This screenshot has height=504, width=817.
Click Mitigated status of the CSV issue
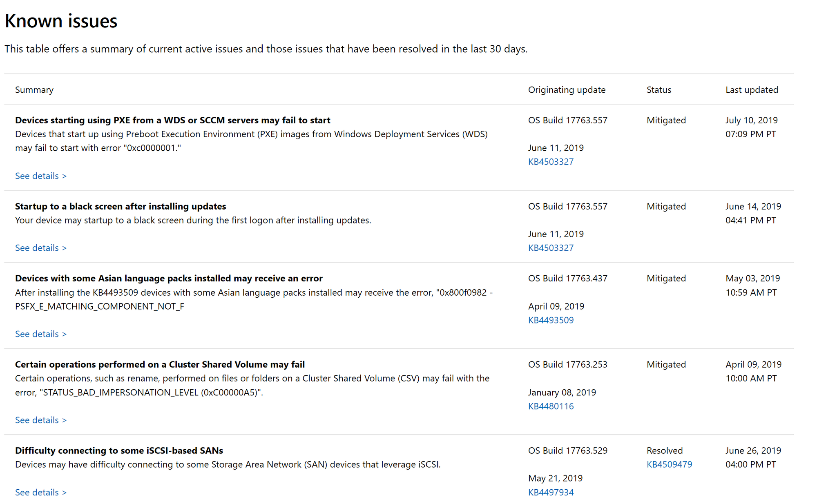pyautogui.click(x=666, y=364)
